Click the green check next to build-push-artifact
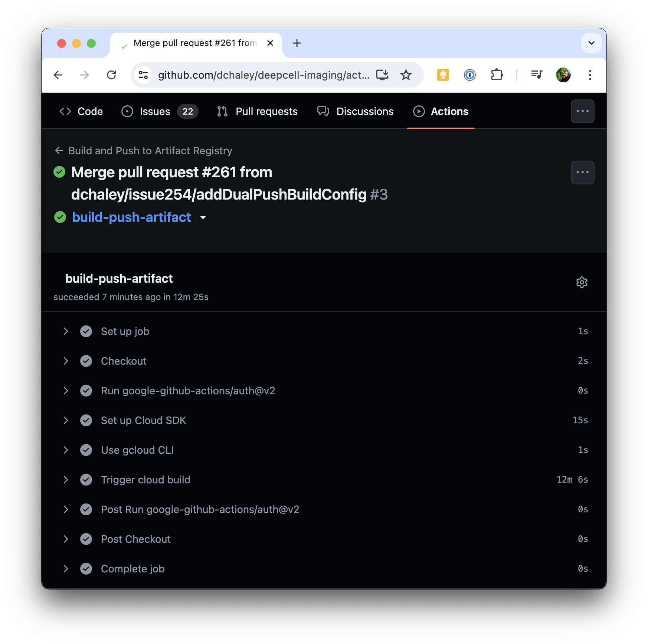 point(60,217)
